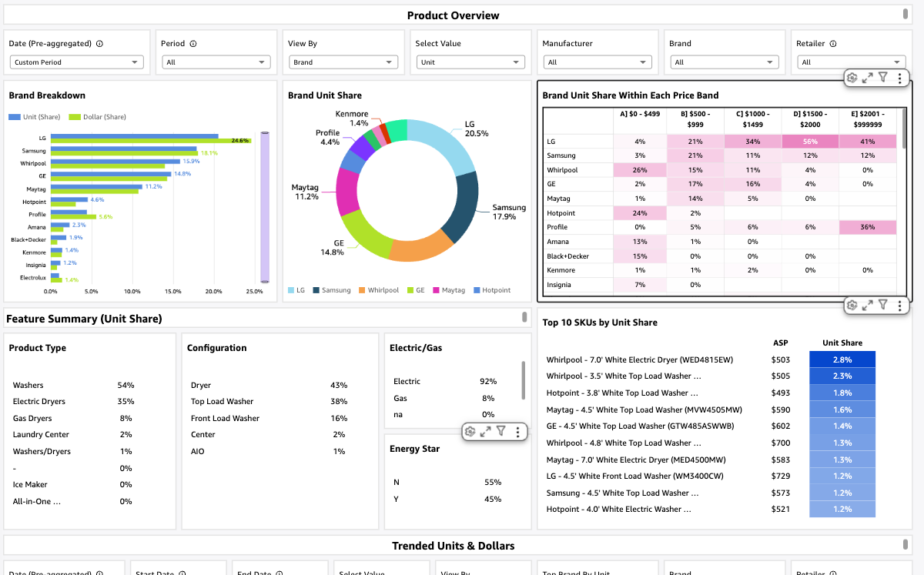Open the Brand filter dropdown
This screenshot has height=575, width=924.
tap(725, 62)
